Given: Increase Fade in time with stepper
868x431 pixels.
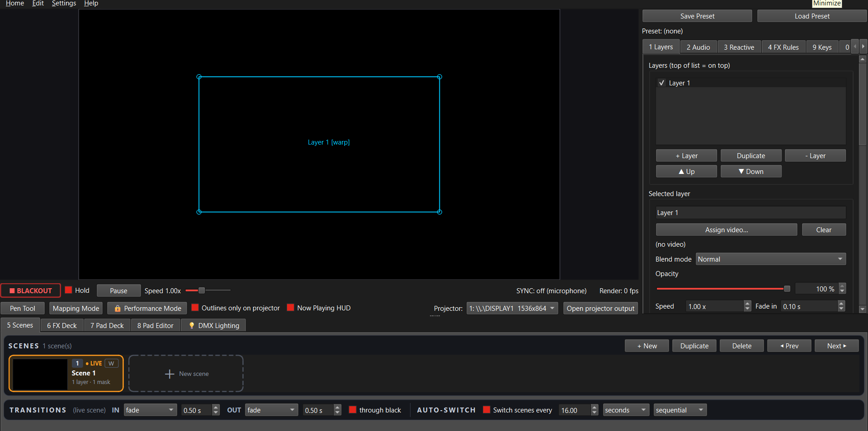Looking at the screenshot, I should pyautogui.click(x=841, y=304).
